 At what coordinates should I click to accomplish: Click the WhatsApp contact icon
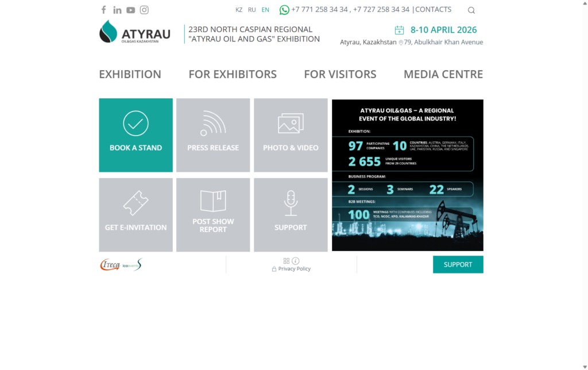pyautogui.click(x=284, y=10)
